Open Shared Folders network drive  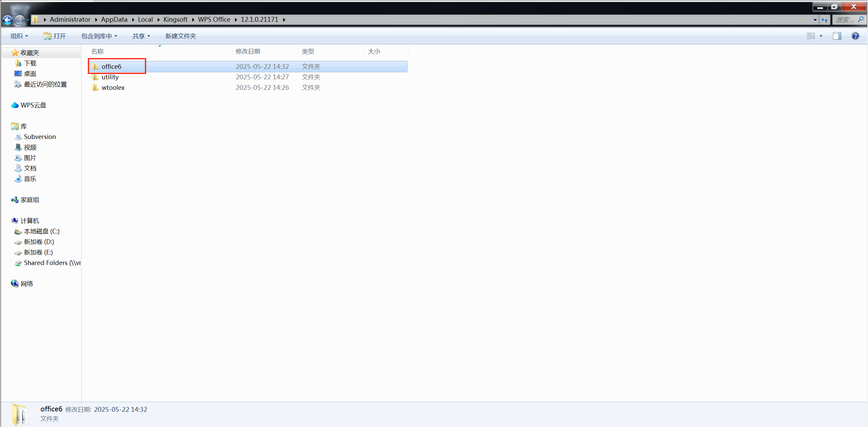52,263
